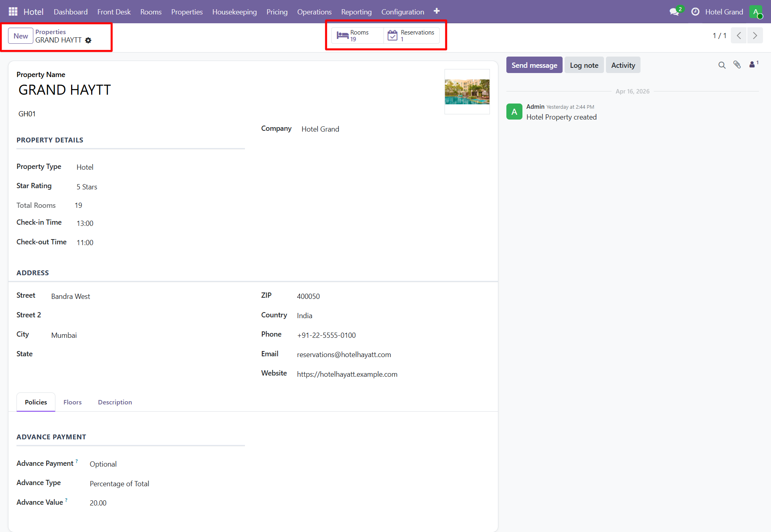Viewport: 771px width, 532px height.
Task: Switch to the Floors tab
Action: [72, 402]
